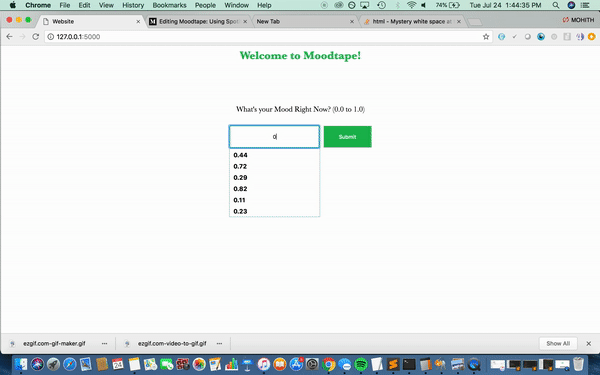
Task: Close the Editing Moodtape tab
Action: pos(245,22)
